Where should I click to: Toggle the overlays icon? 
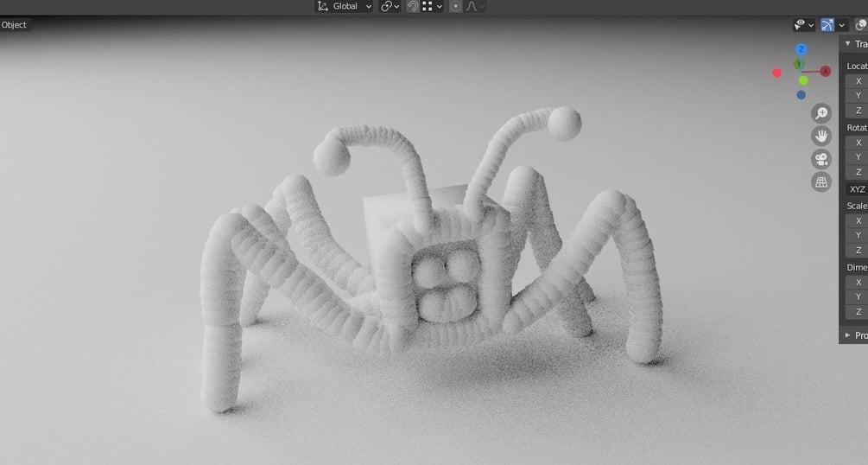point(861,25)
